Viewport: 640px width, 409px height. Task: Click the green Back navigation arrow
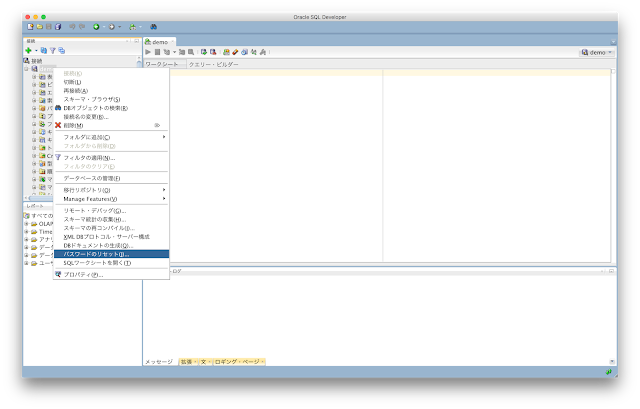click(96, 27)
